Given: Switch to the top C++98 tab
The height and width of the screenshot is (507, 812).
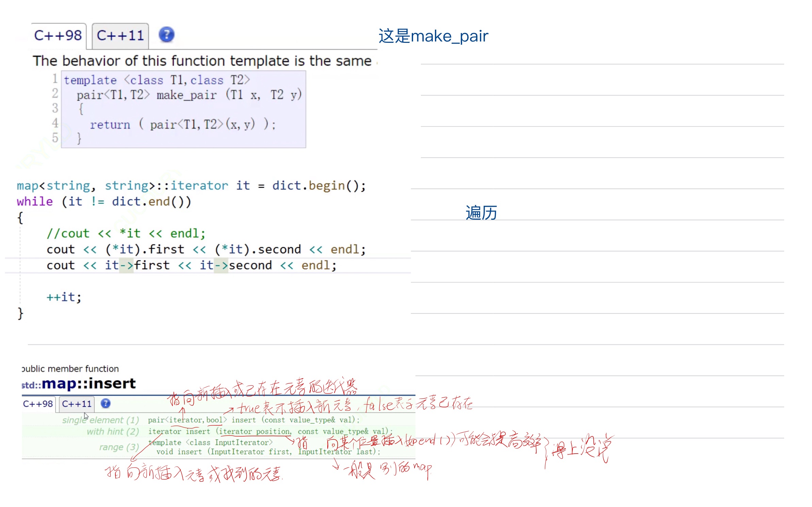Looking at the screenshot, I should tap(58, 36).
